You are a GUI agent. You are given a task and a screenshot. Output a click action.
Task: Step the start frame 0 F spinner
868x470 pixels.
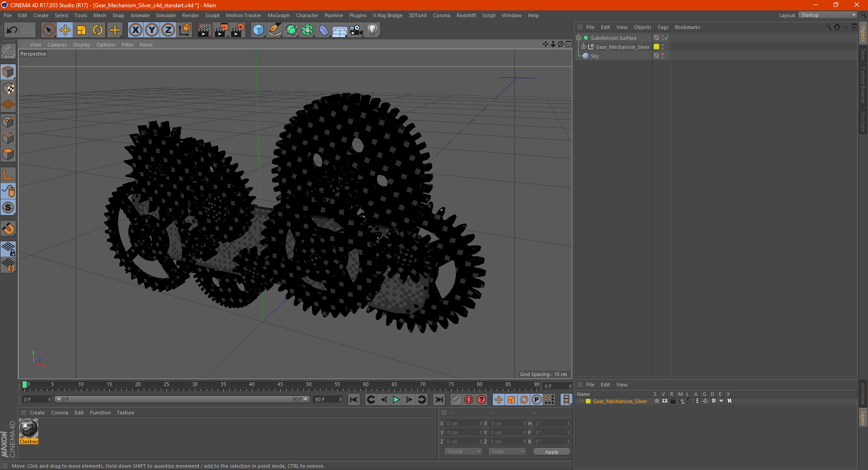49,399
